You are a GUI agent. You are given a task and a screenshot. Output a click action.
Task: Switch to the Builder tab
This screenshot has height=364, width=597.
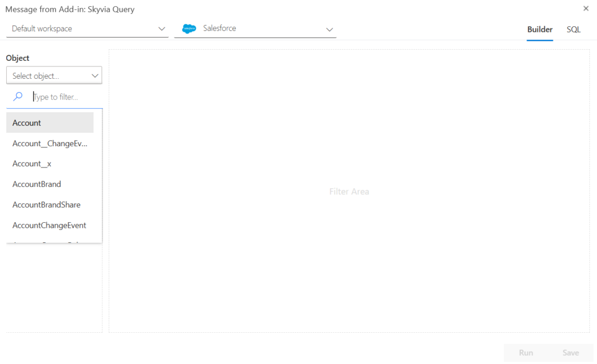coord(539,30)
